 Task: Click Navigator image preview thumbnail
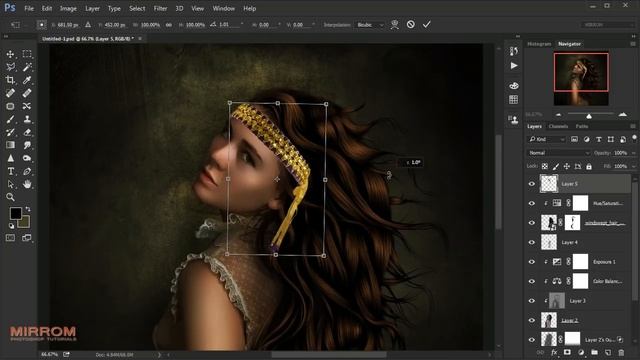click(581, 79)
